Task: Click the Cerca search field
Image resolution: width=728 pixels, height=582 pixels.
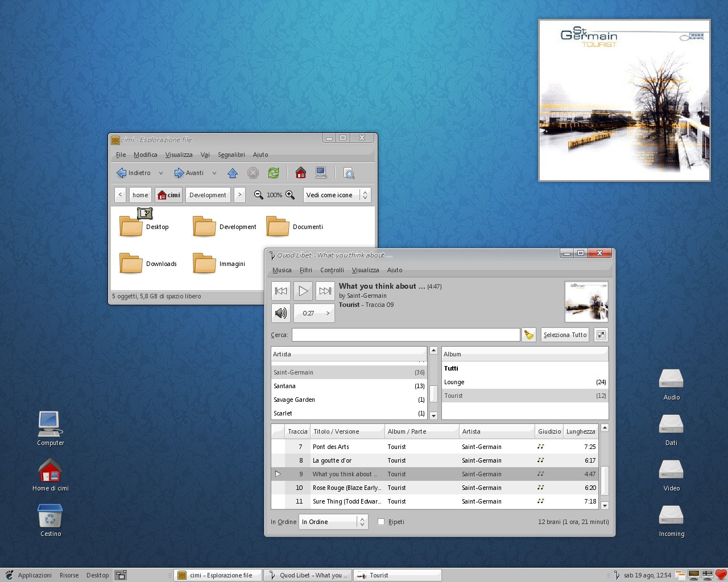Action: [x=406, y=335]
